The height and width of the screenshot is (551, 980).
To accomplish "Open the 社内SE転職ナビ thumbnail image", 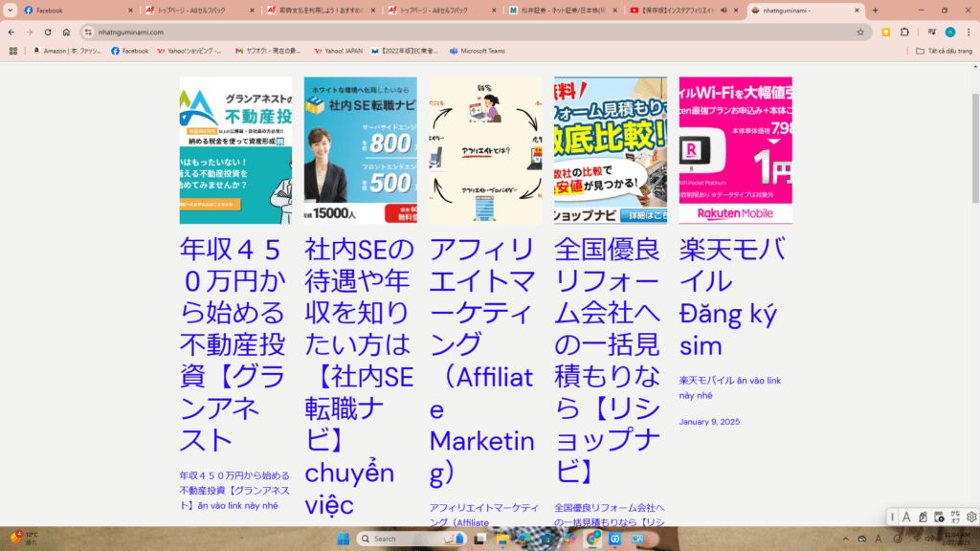I will [x=361, y=150].
